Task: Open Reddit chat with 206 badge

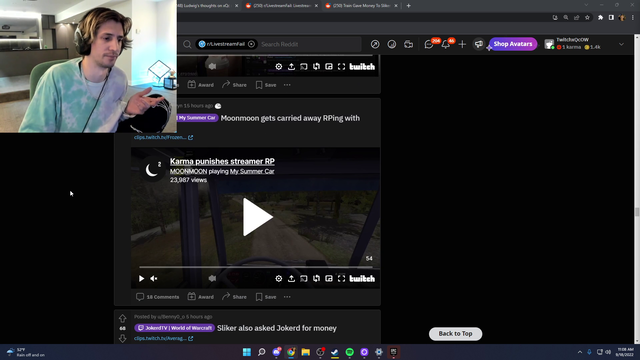Action: click(x=429, y=44)
